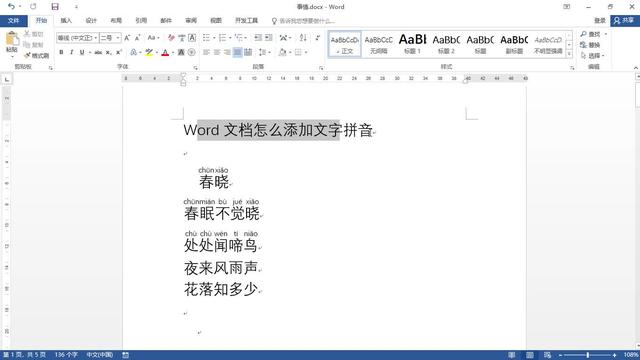This screenshot has width=640, height=360.
Task: Save the document with the floppy disk icon
Action: coord(55,7)
